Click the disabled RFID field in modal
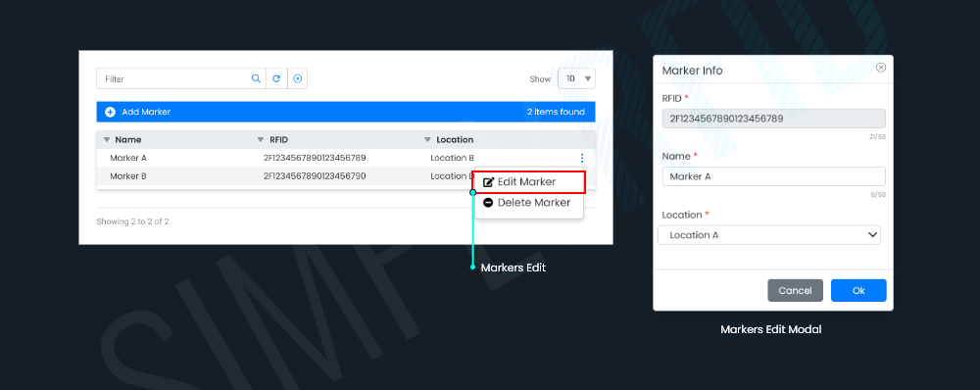The height and width of the screenshot is (390, 980). (x=774, y=119)
